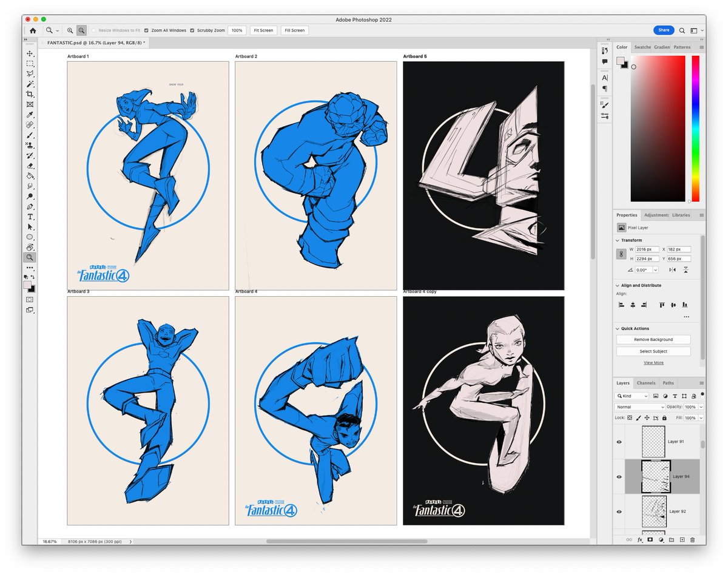The height and width of the screenshot is (574, 728).
Task: Open the Kind layer filter dropdown
Action: [632, 396]
